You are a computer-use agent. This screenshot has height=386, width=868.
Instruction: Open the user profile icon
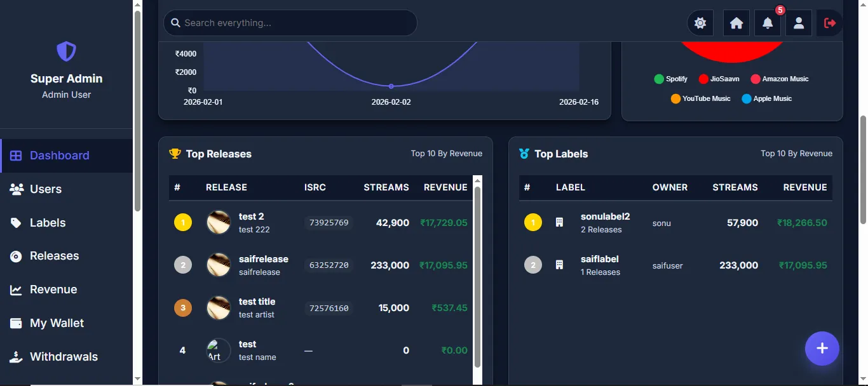pos(799,23)
